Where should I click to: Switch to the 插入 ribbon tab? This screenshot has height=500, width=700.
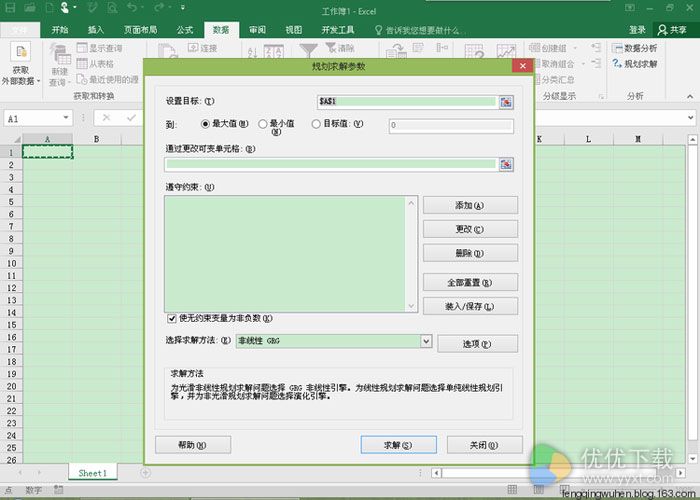click(96, 30)
